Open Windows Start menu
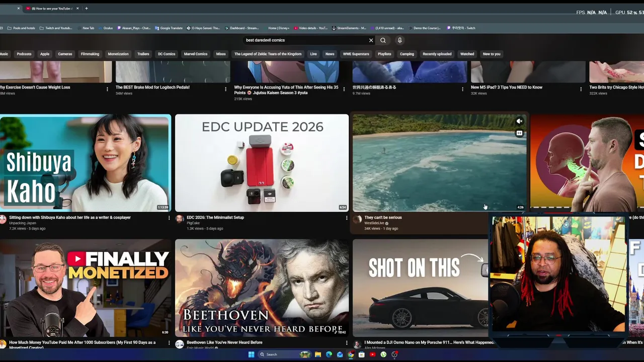Viewport: 644px width, 362px height. point(251,354)
